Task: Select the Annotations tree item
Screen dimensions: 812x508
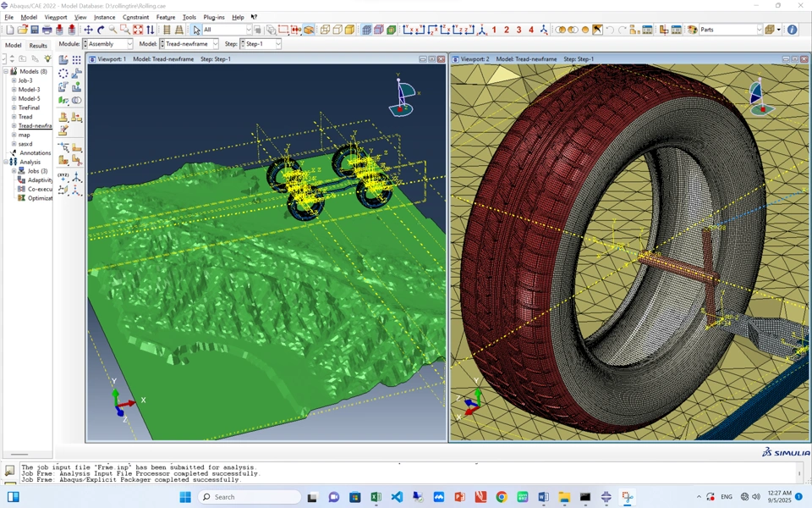Action: coord(36,153)
